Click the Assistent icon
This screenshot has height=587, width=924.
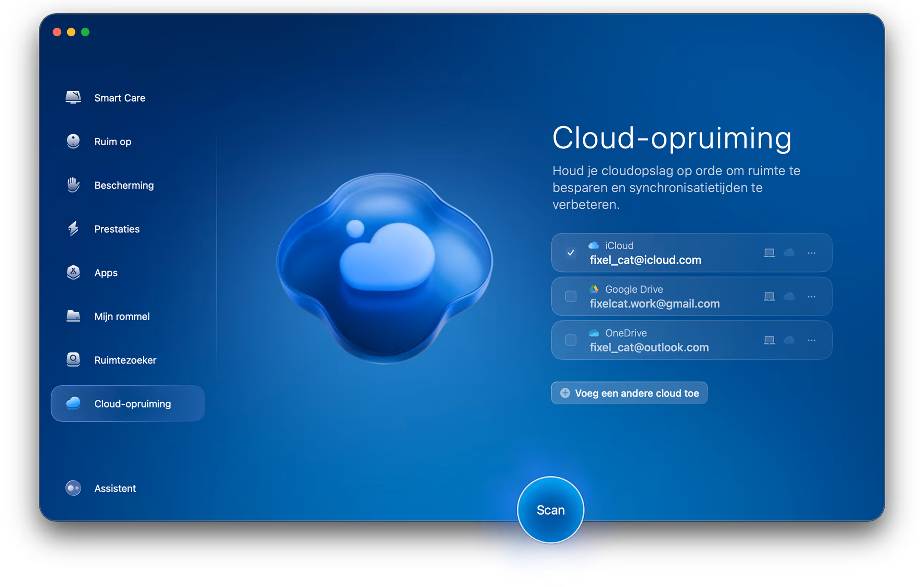click(x=73, y=488)
